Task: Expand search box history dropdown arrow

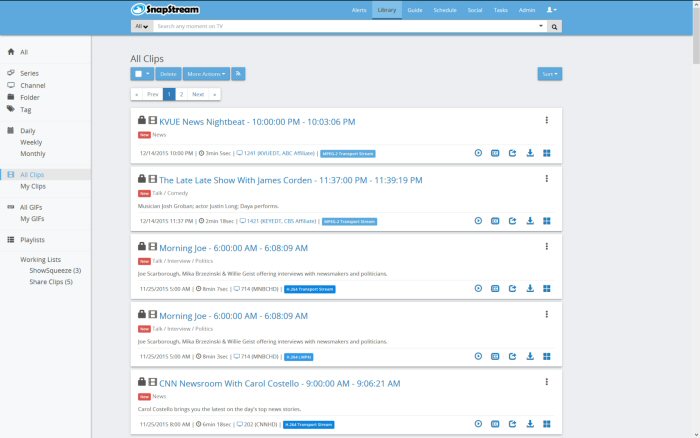Action: (x=541, y=26)
